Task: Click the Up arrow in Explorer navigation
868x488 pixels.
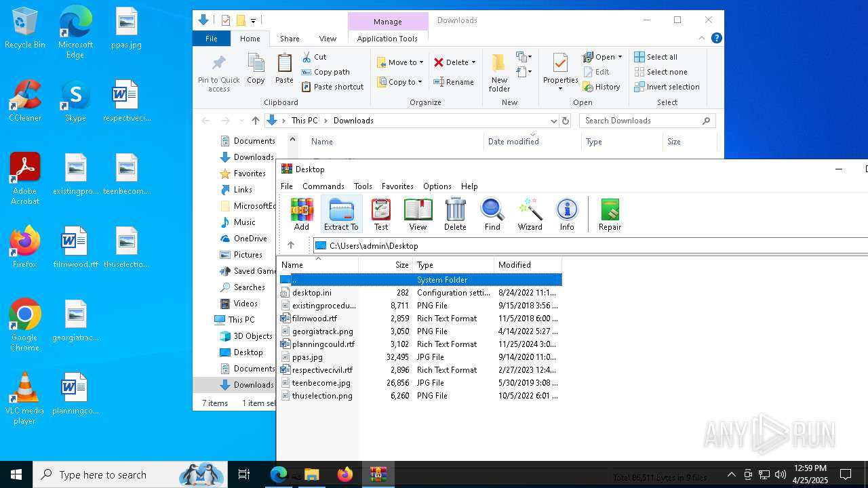Action: [x=255, y=121]
